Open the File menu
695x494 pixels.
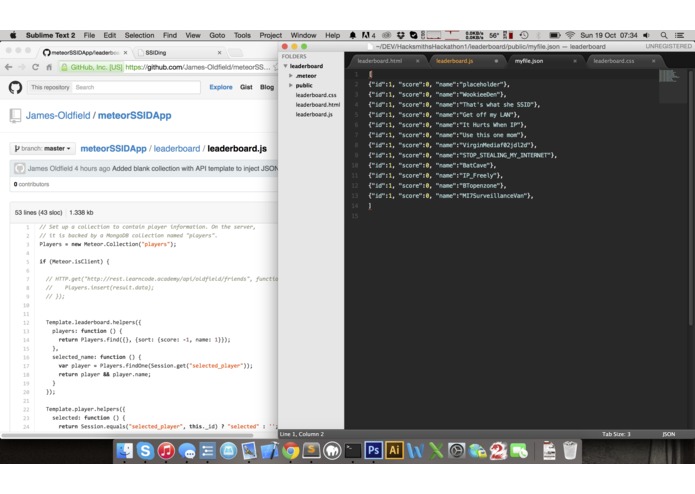pos(90,35)
